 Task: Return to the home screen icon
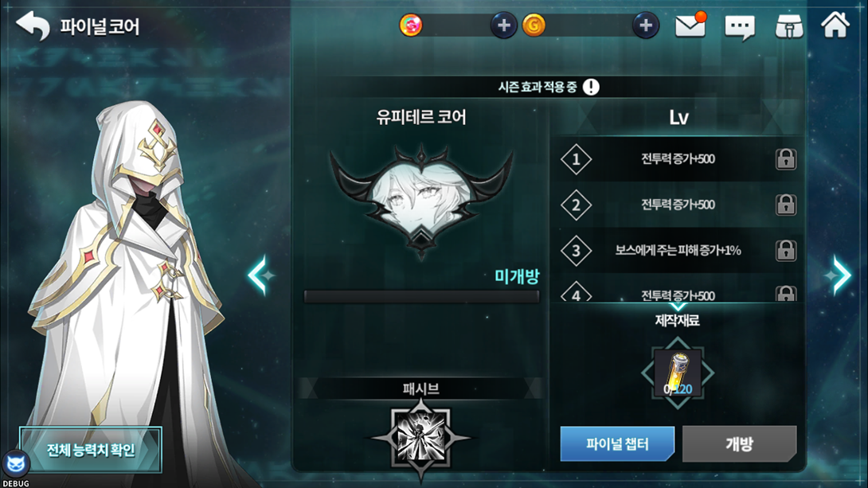[x=835, y=25]
